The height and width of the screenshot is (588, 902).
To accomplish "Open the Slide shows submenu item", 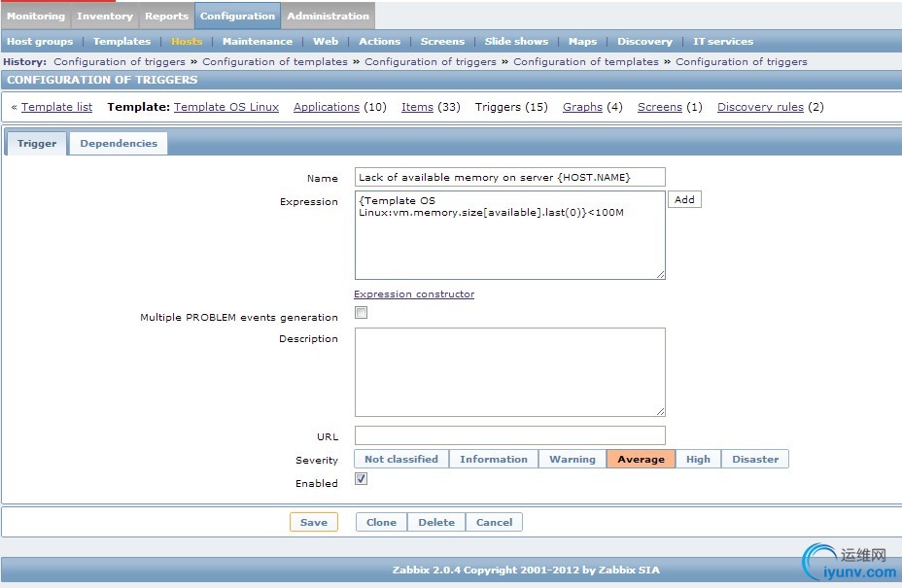I will [516, 42].
